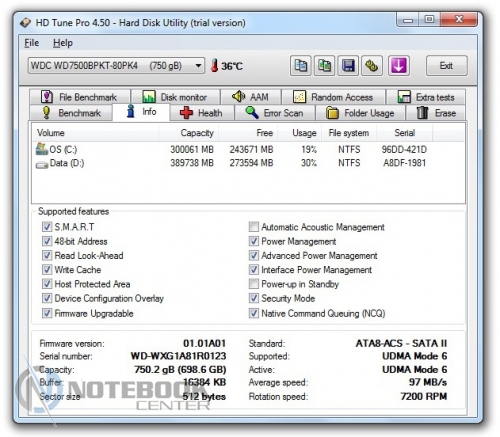
Task: Click the Serial column header
Action: (x=405, y=133)
